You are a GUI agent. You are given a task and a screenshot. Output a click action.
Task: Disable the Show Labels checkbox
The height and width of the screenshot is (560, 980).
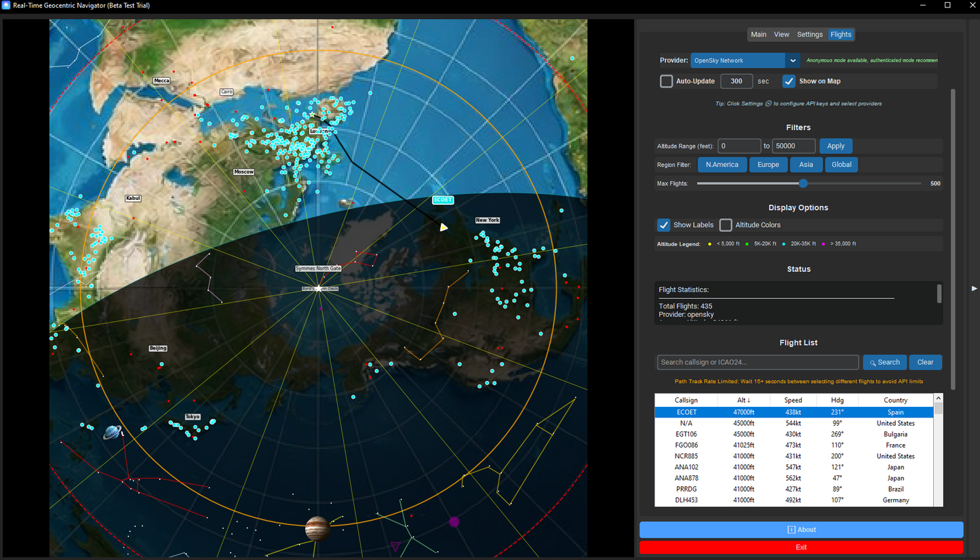coord(663,224)
